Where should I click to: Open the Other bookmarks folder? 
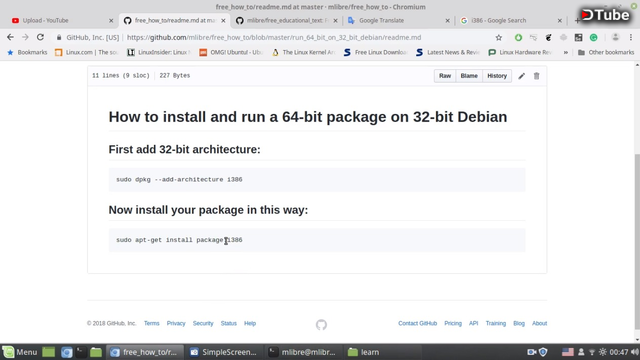(x=606, y=52)
